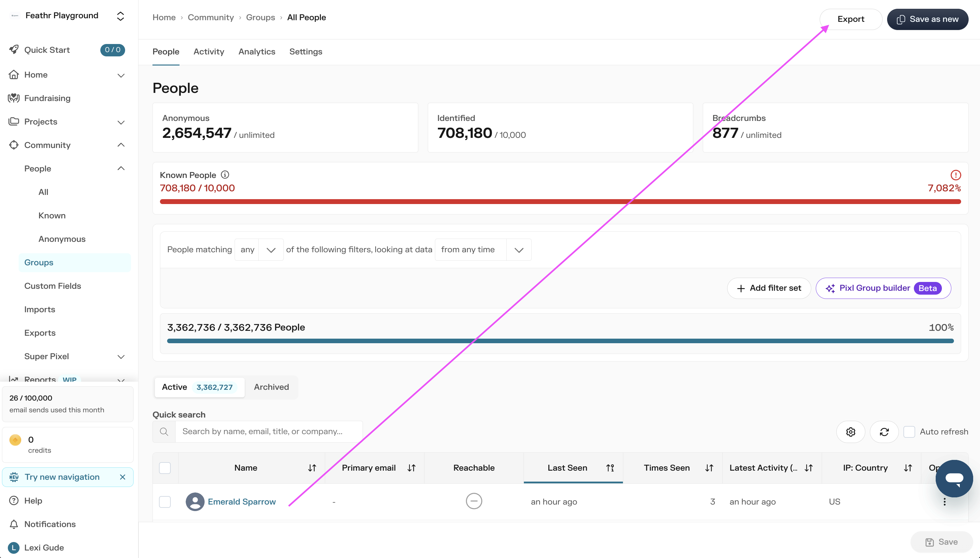Viewport: 980px width, 558px height.
Task: Click the credits coin icon
Action: click(15, 440)
